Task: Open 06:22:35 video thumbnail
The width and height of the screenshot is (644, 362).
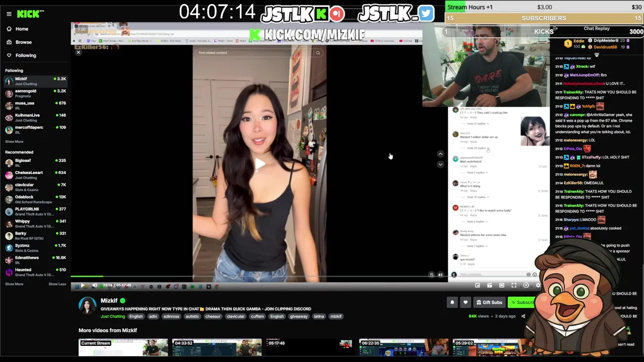Action: pyautogui.click(x=404, y=347)
